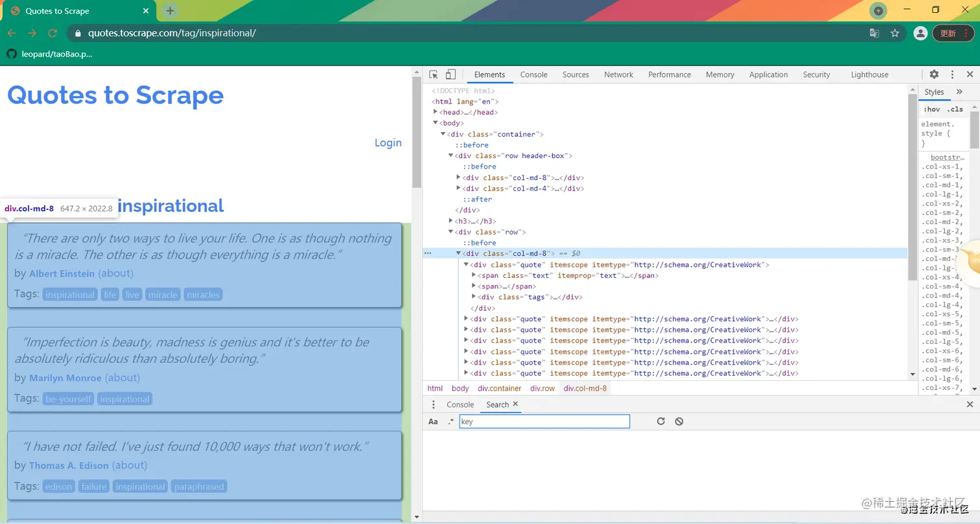Expand the div class tags node
The width and height of the screenshot is (980, 524).
click(x=474, y=297)
